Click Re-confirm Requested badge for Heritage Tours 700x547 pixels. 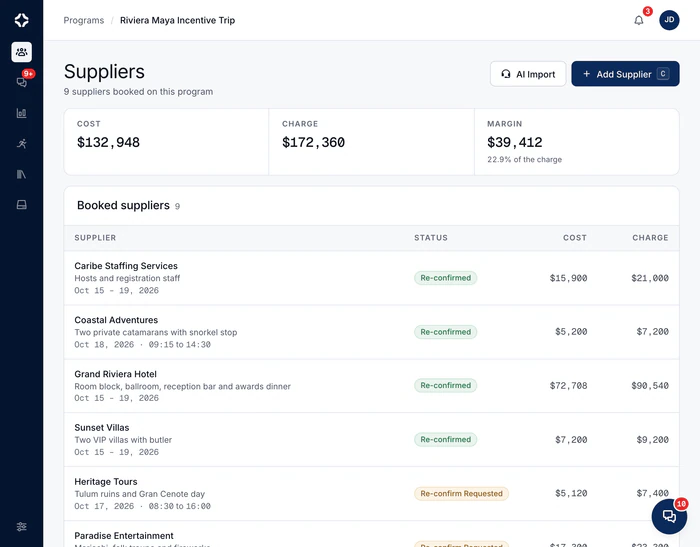click(461, 493)
